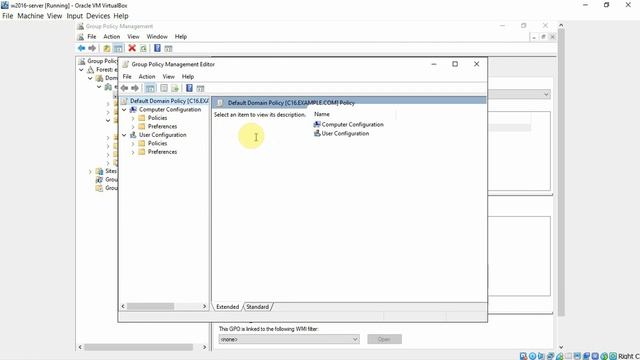Click editor tree scrollbar right arrow
The image size is (640, 360).
pyautogui.click(x=204, y=306)
